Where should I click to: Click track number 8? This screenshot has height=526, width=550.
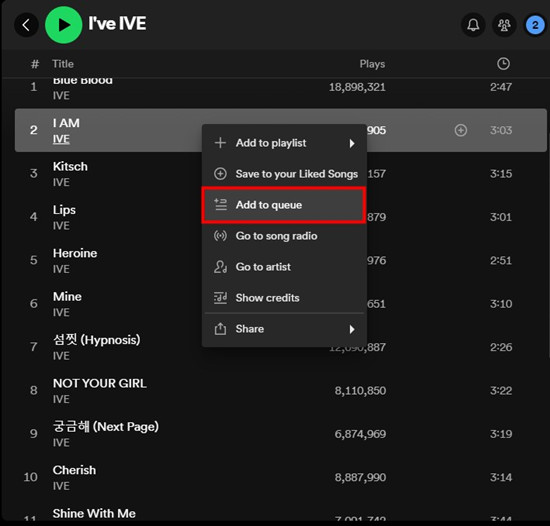pos(34,391)
